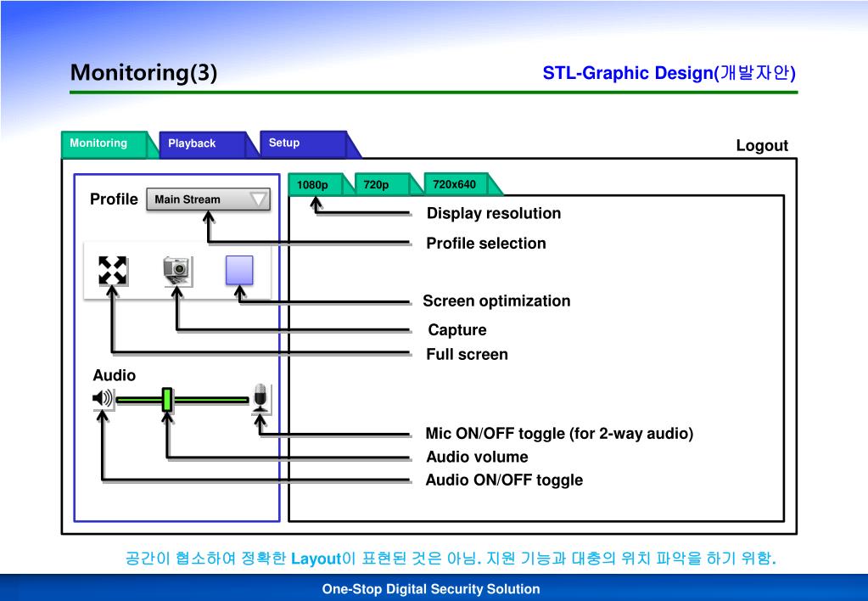868x601 pixels.
Task: Click the Audio ON/OFF toggle label
Action: coord(504,480)
